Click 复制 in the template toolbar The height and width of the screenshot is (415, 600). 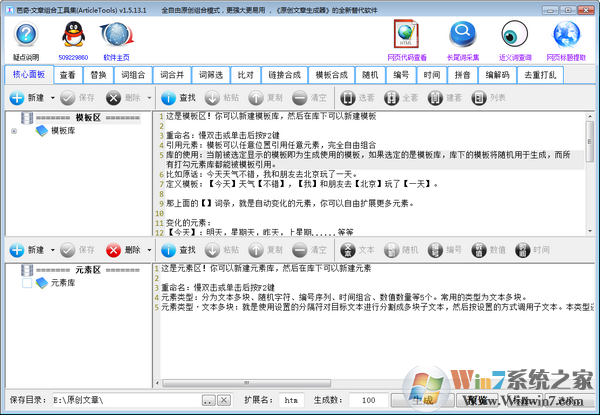pyautogui.click(x=266, y=98)
